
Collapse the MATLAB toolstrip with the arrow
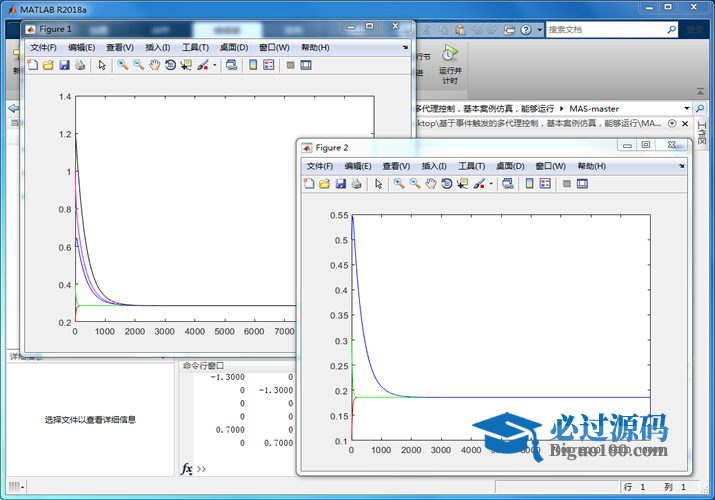[x=700, y=92]
